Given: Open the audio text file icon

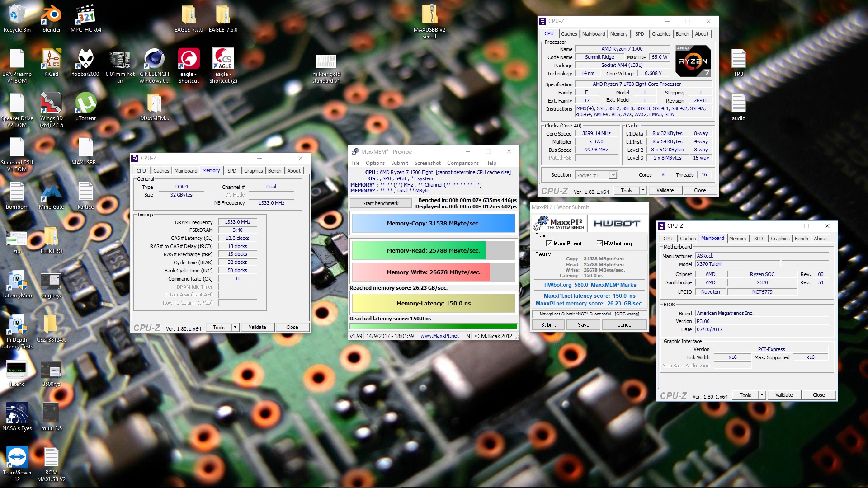Looking at the screenshot, I should pos(738,107).
